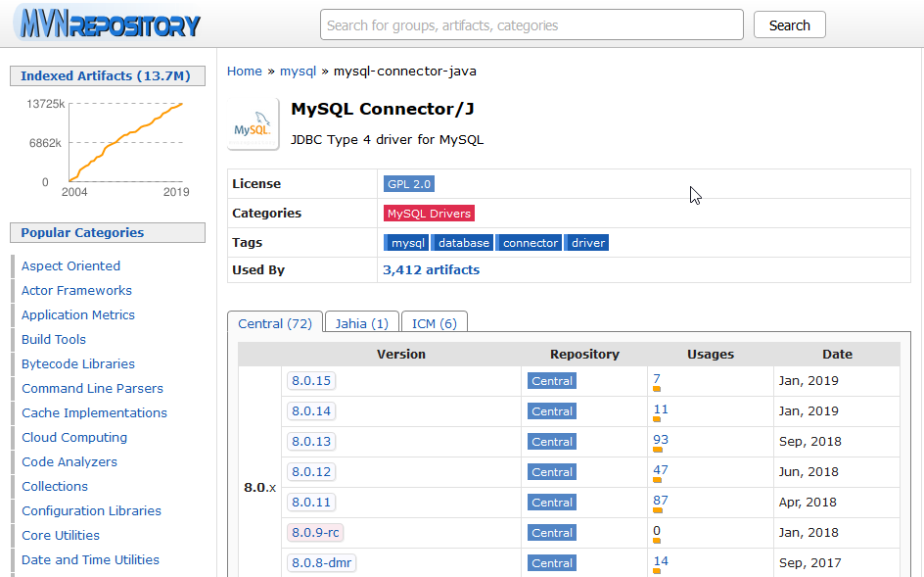This screenshot has height=577, width=924.
Task: Click the MySQL Connector/J logo thumbnail
Action: point(253,124)
